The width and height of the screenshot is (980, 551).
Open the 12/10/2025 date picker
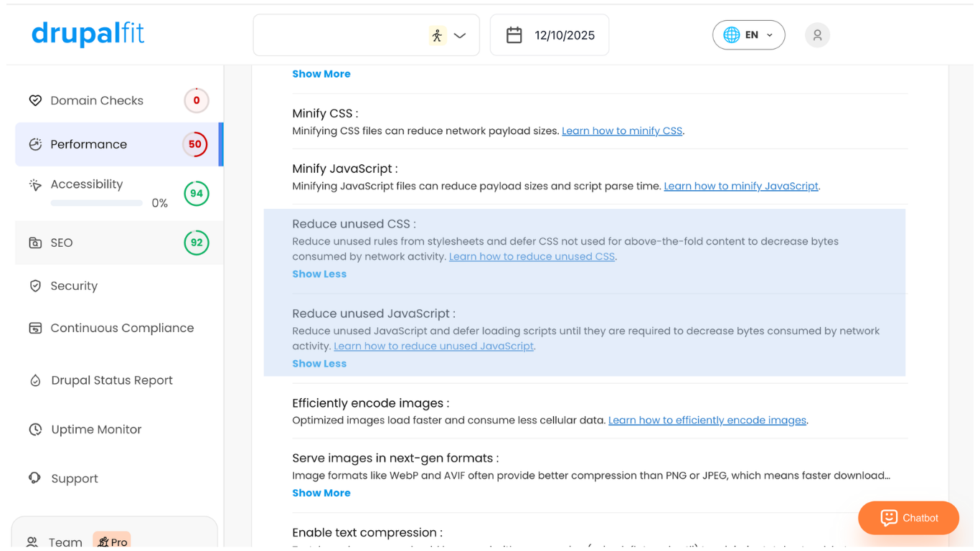550,35
